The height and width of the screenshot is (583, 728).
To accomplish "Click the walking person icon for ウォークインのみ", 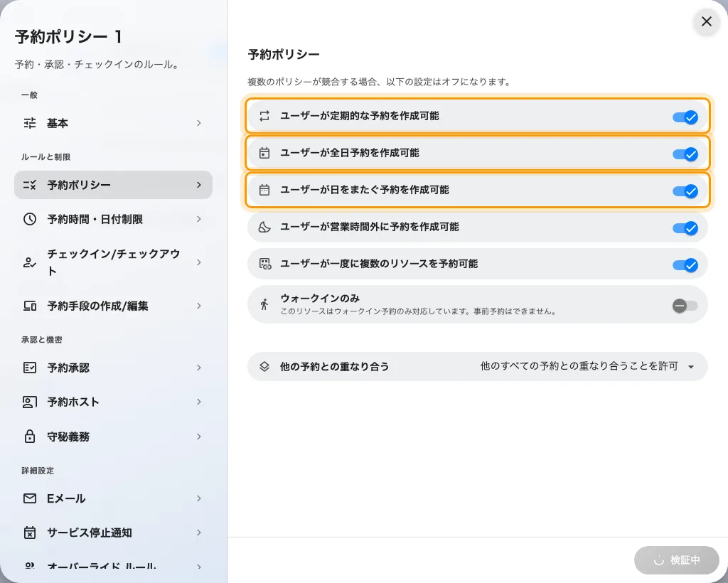I will (264, 304).
